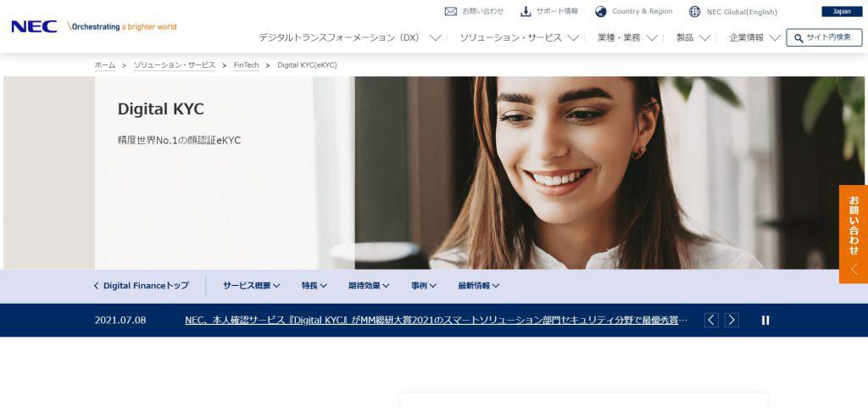Go to FinTech breadcrumb
The height and width of the screenshot is (408, 868).
pos(247,65)
